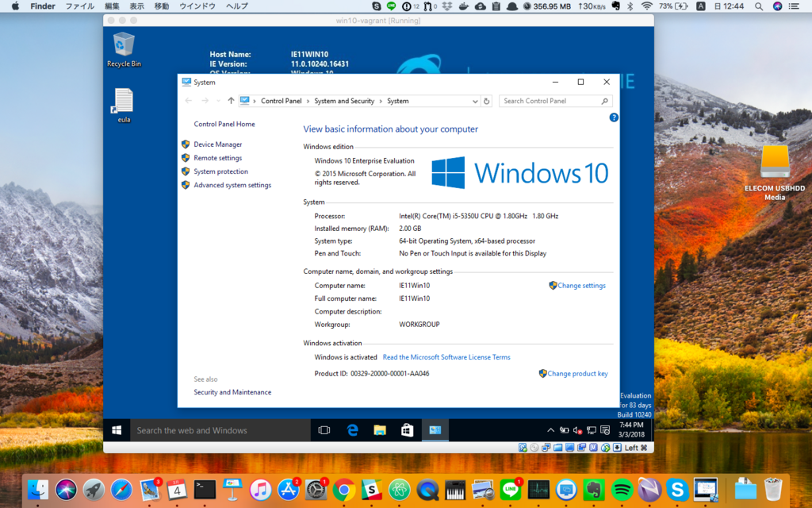Expand chevron after Control Panel breadcrumb
Image resolution: width=812 pixels, height=508 pixels.
tap(308, 102)
